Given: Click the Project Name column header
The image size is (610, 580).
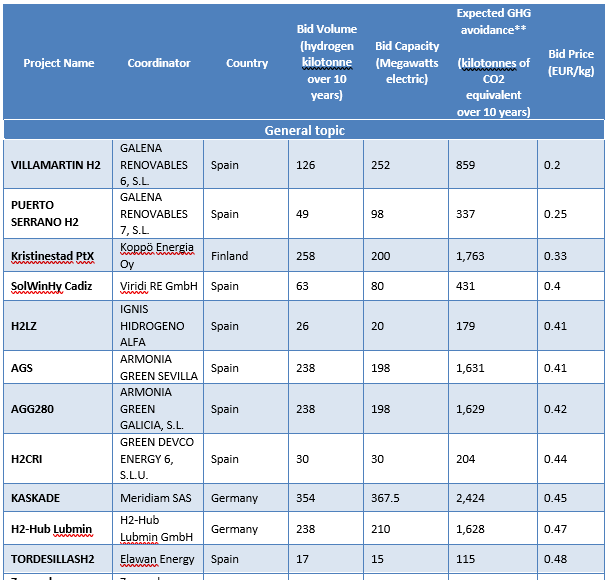Looking at the screenshot, I should point(58,63).
